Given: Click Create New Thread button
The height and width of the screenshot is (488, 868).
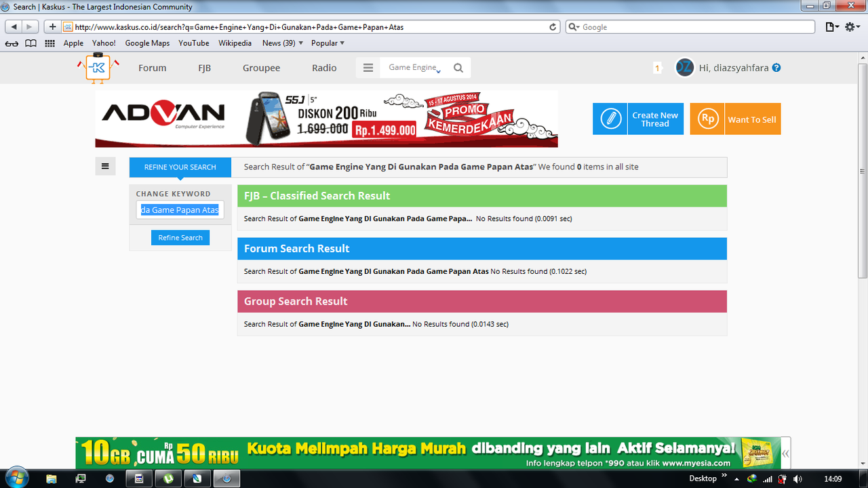Looking at the screenshot, I should pos(638,119).
